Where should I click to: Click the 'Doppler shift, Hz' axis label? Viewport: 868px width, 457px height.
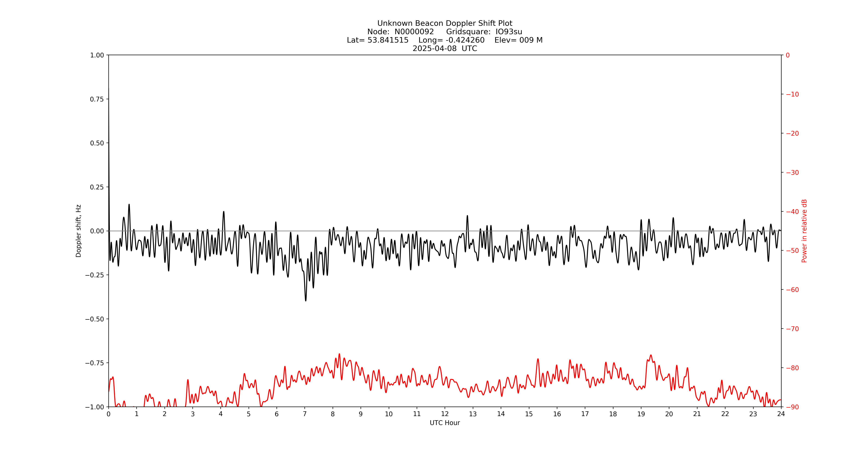79,231
